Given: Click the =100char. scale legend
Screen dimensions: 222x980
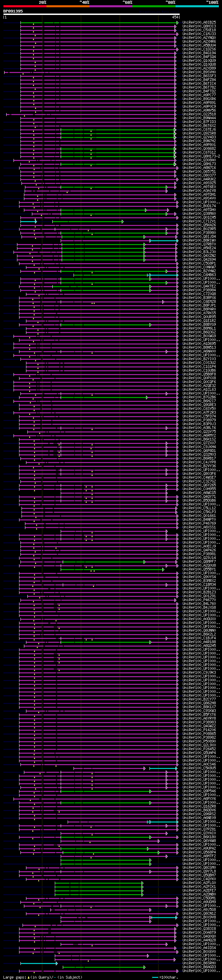Looking at the screenshot, I should pyautogui.click(x=165, y=978).
